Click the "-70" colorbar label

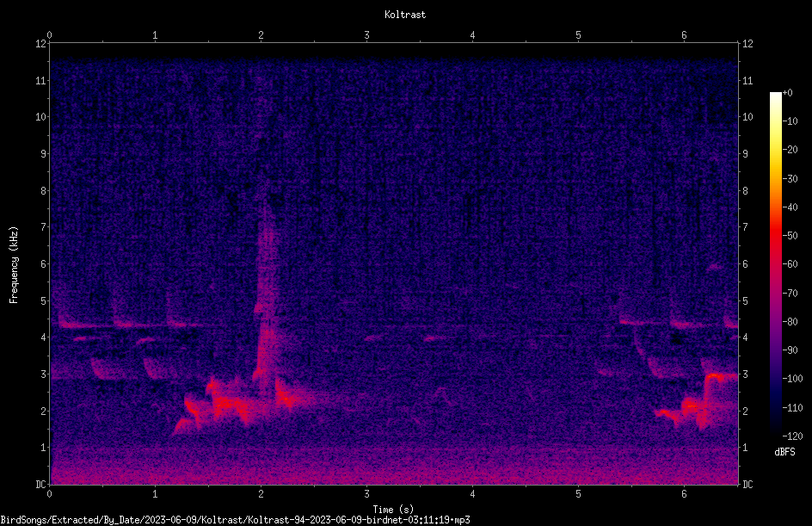pyautogui.click(x=790, y=294)
